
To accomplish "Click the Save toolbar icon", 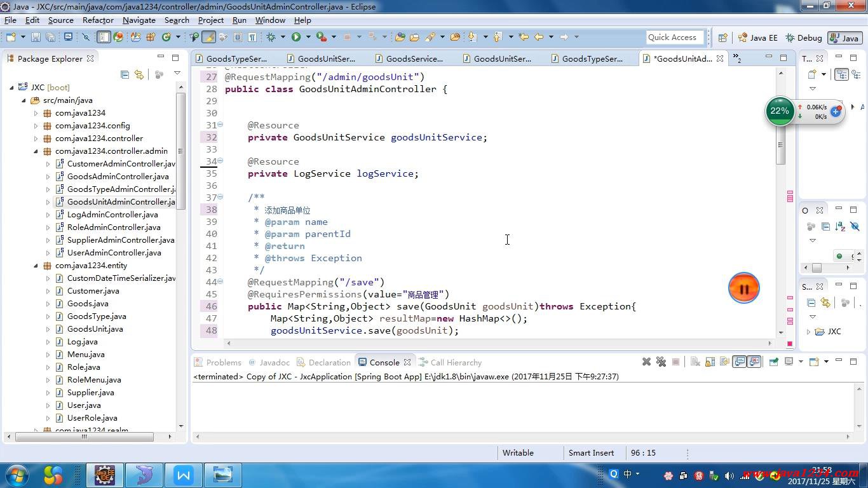I will (x=36, y=37).
